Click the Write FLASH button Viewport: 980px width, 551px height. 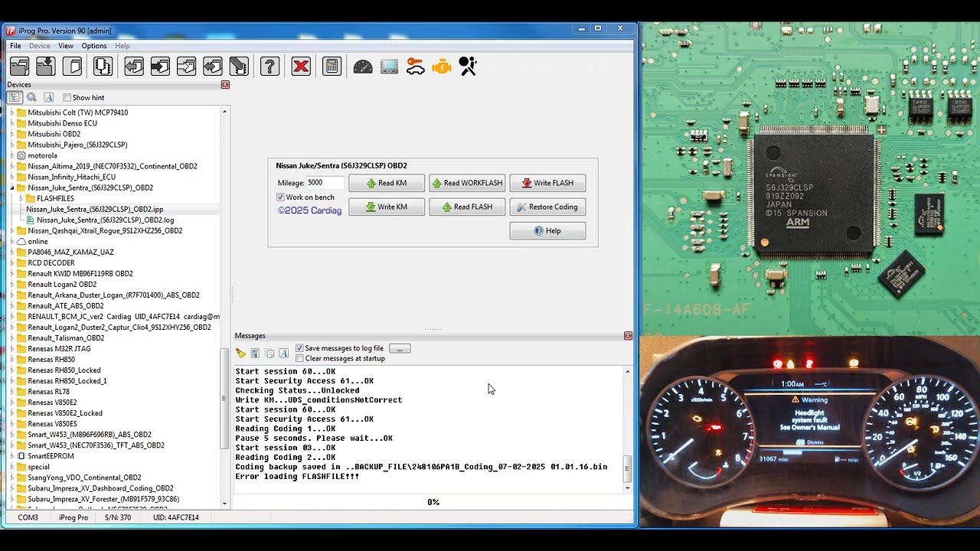pyautogui.click(x=547, y=183)
